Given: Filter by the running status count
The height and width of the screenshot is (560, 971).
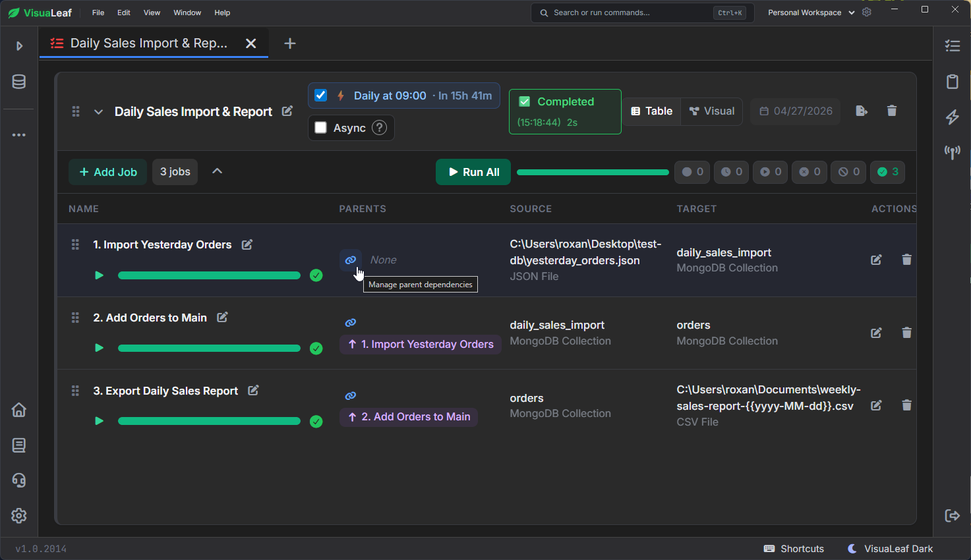Looking at the screenshot, I should (770, 172).
